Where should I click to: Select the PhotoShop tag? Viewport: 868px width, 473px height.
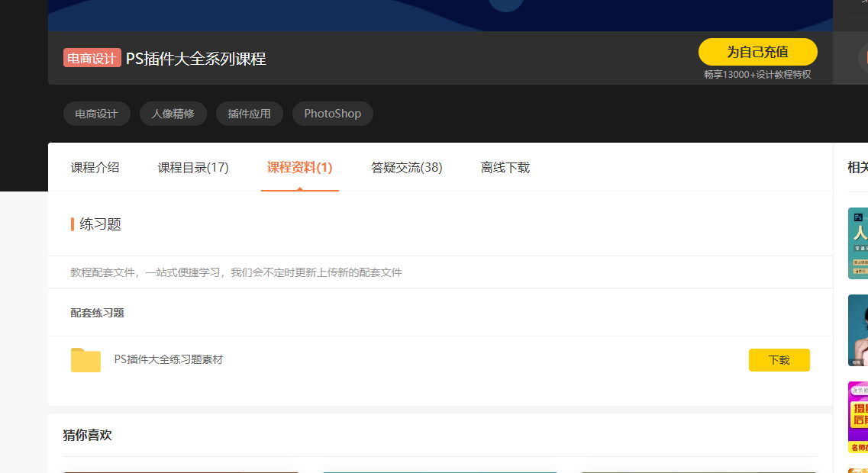click(332, 113)
